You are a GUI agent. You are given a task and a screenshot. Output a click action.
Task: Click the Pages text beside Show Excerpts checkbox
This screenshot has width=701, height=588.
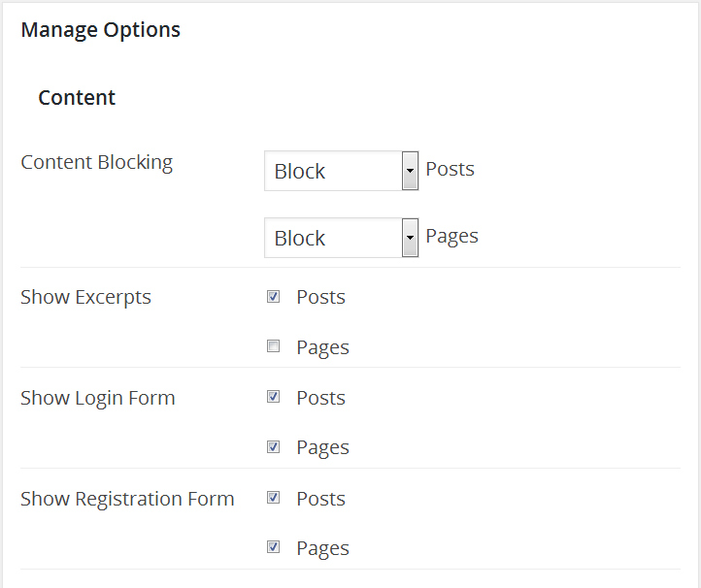pos(322,347)
